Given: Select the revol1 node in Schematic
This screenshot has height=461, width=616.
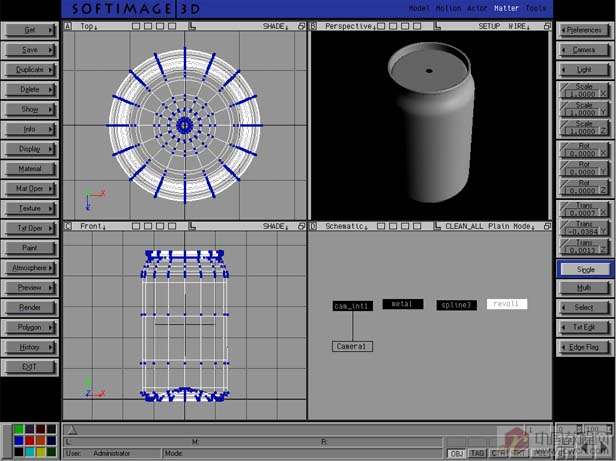Looking at the screenshot, I should point(507,304).
